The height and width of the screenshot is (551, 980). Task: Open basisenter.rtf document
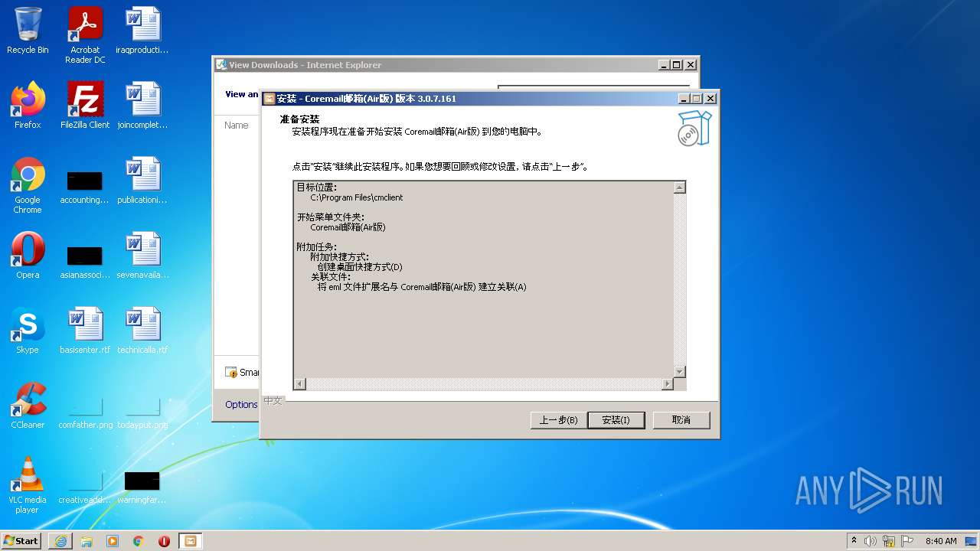pos(85,331)
